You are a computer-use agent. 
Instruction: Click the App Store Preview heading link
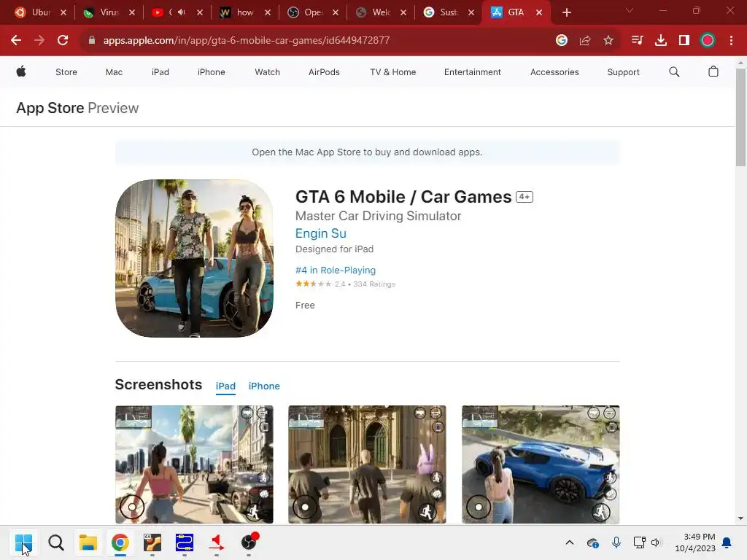click(77, 108)
